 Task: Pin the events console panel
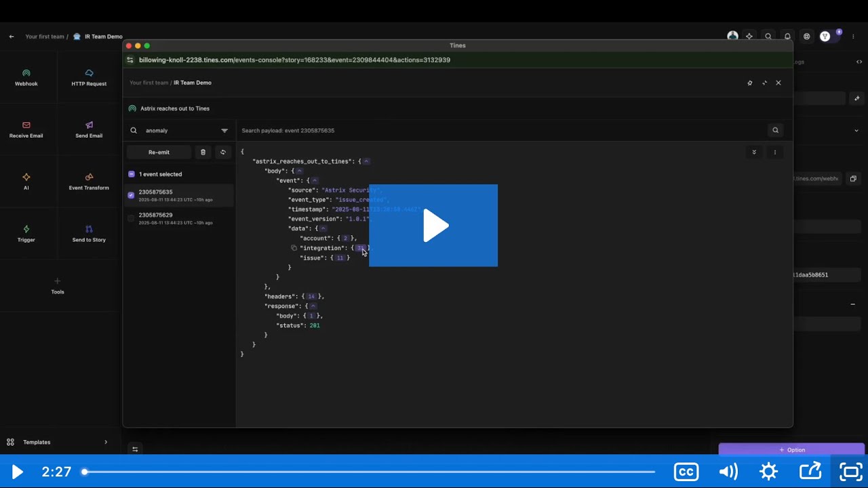749,83
